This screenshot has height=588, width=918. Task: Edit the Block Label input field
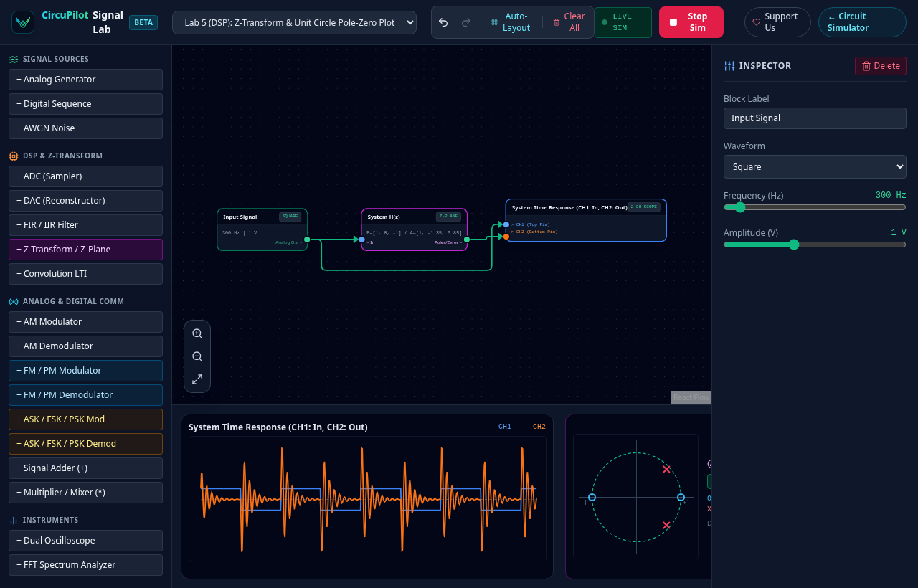(x=815, y=118)
